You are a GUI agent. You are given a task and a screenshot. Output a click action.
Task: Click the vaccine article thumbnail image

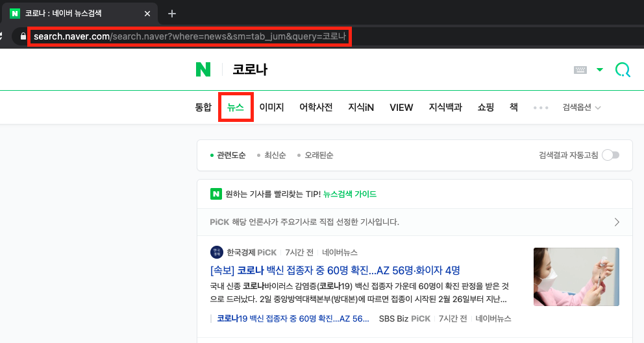pos(576,277)
